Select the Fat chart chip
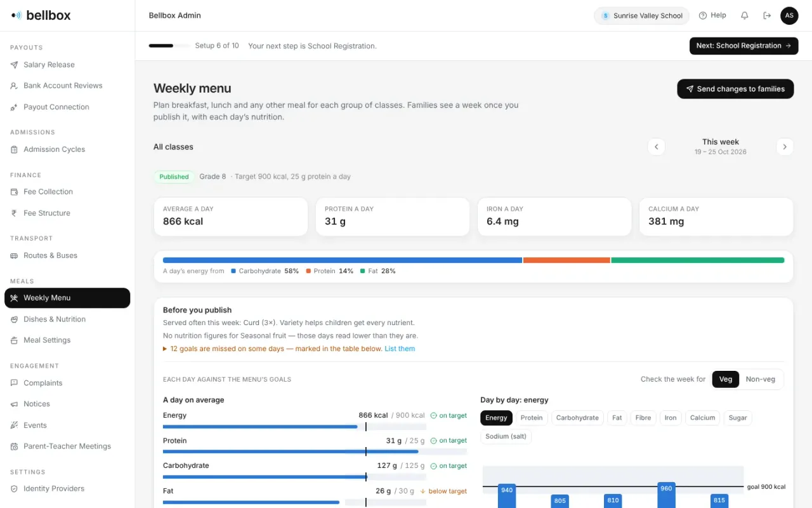The image size is (812, 508). point(617,418)
